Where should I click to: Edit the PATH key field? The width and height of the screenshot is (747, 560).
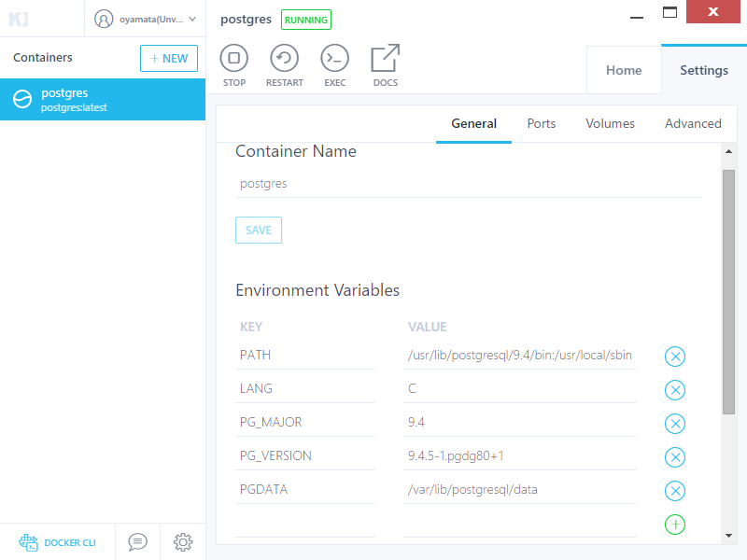coord(305,356)
